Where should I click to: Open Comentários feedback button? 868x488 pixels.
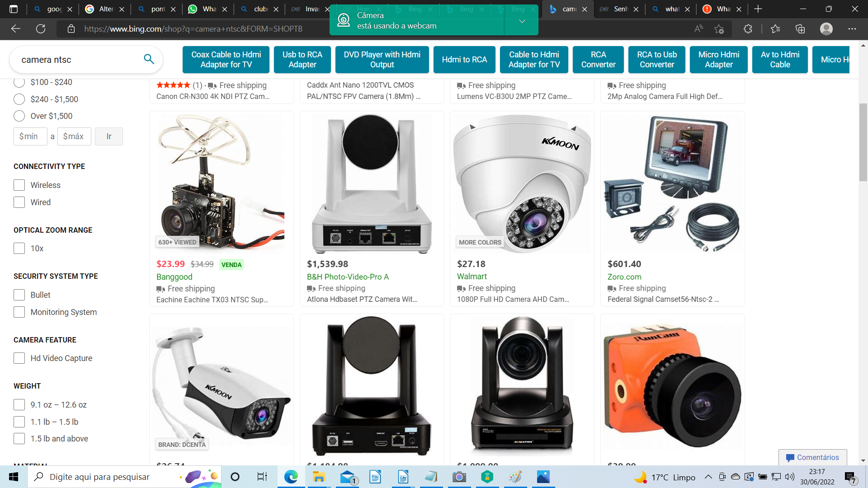coord(813,457)
